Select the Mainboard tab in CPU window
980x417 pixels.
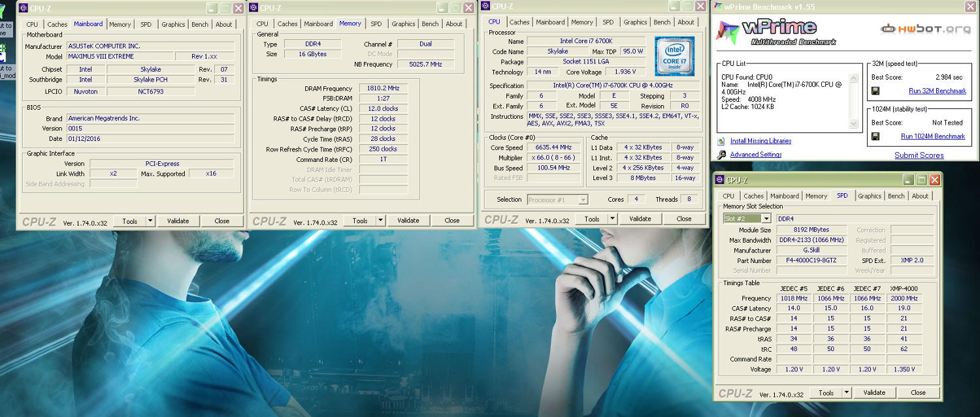point(550,22)
